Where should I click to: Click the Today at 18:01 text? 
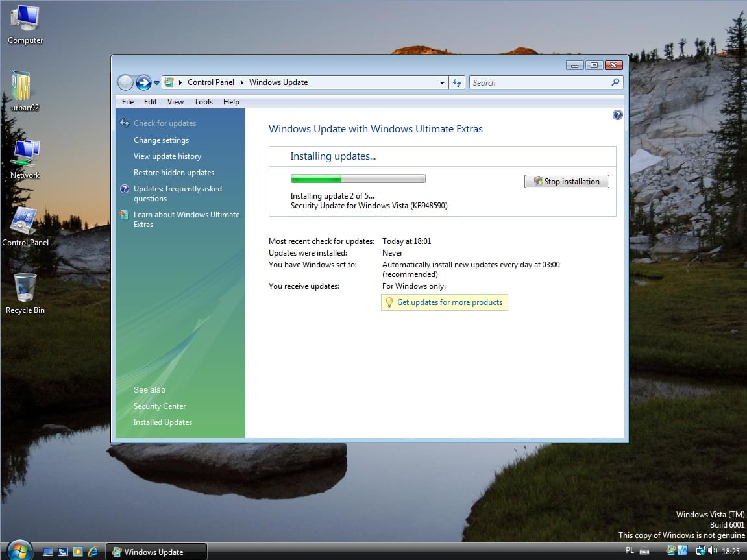coord(406,241)
